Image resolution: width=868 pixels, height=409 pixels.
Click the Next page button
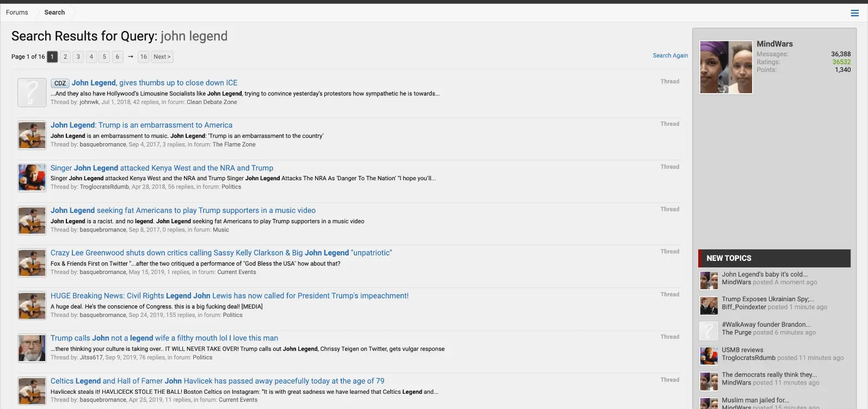(162, 57)
